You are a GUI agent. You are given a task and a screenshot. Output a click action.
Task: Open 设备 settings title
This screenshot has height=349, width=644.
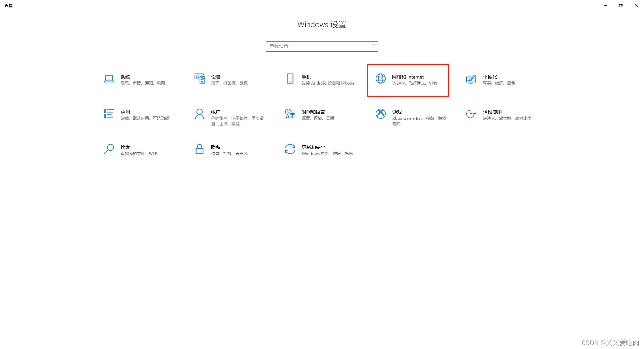(x=216, y=77)
